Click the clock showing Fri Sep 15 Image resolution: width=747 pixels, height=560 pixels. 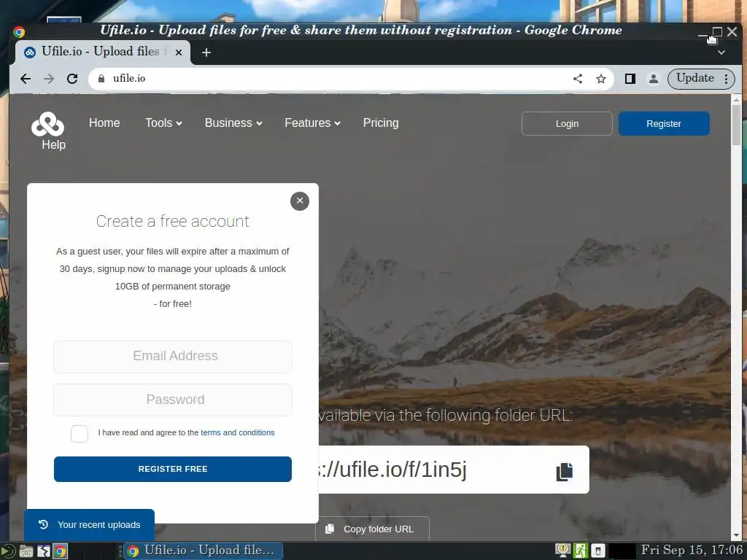coord(692,551)
